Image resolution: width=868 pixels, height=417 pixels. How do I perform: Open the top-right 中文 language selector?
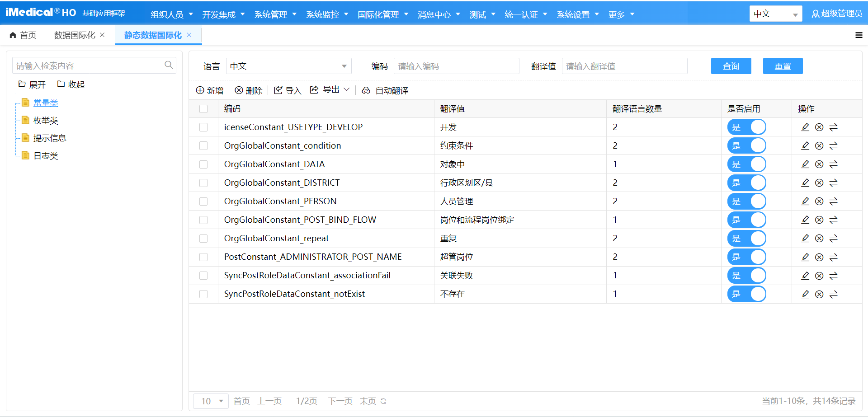(x=776, y=14)
